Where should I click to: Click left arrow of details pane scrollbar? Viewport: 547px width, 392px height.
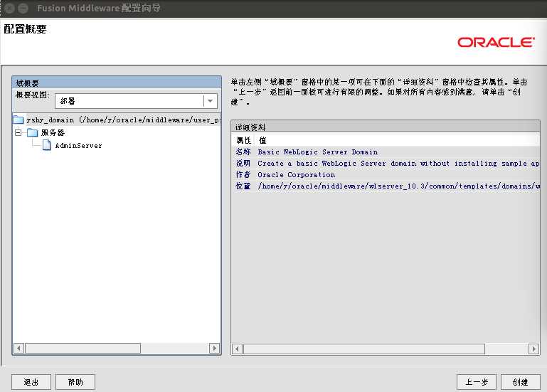237,349
